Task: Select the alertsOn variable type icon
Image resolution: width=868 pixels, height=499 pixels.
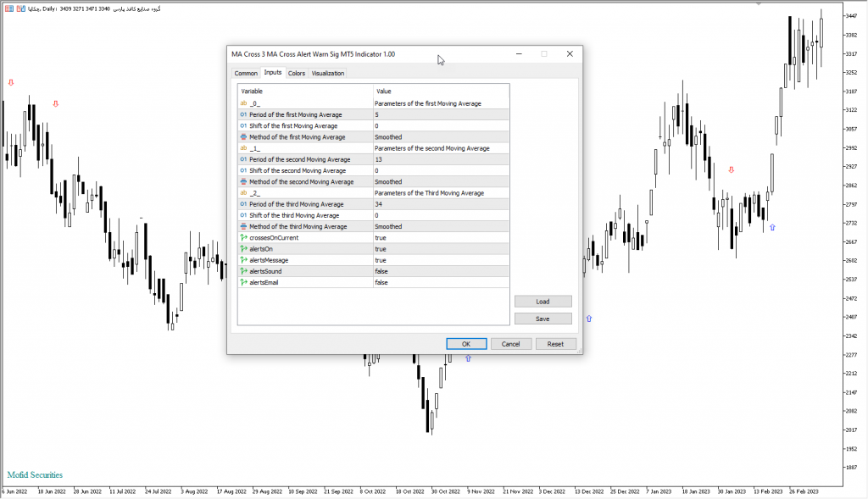Action: click(x=243, y=249)
